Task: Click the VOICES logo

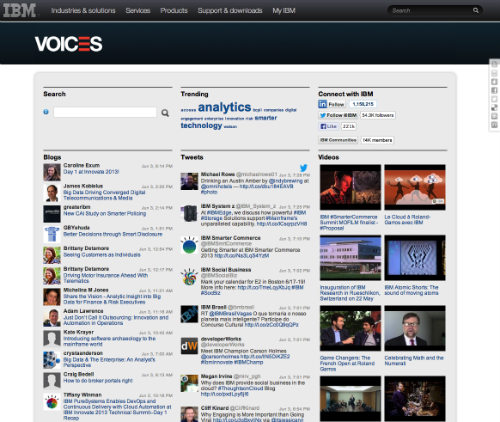Action: coord(69,44)
